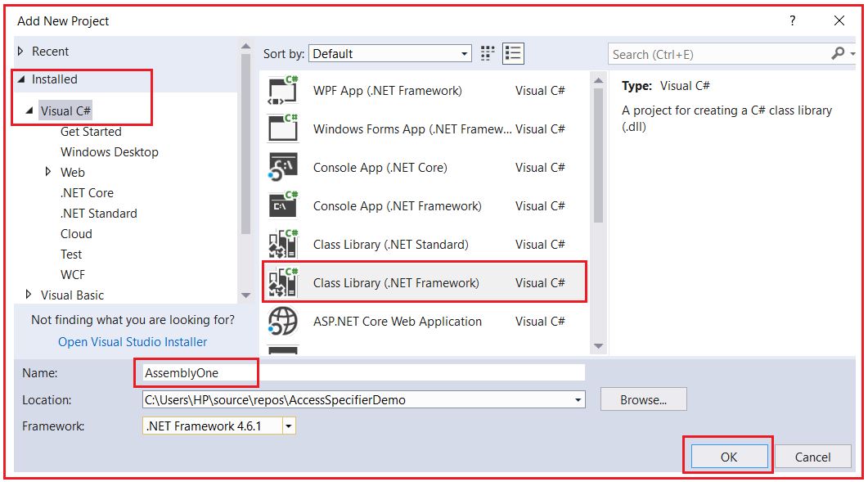This screenshot has height=482, width=868.
Task: Open the help question mark
Action: point(792,20)
